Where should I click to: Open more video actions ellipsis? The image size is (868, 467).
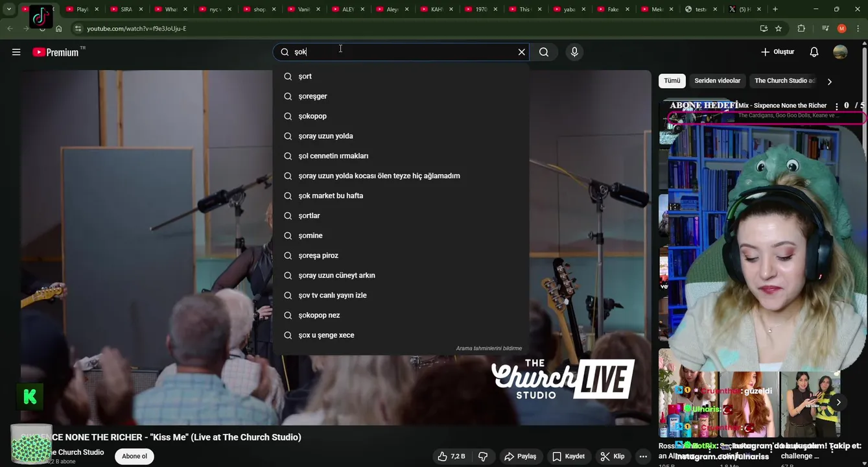click(643, 456)
